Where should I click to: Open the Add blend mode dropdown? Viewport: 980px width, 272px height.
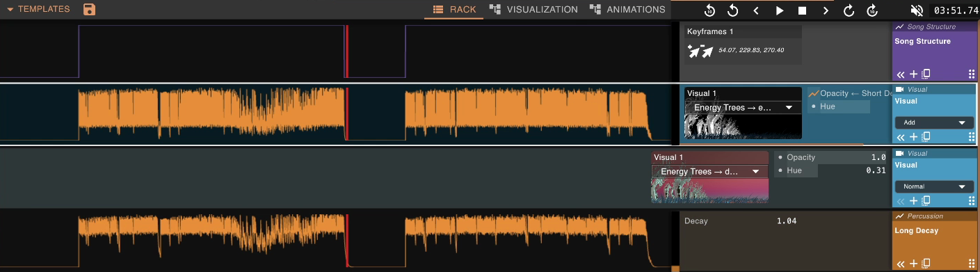tap(934, 122)
